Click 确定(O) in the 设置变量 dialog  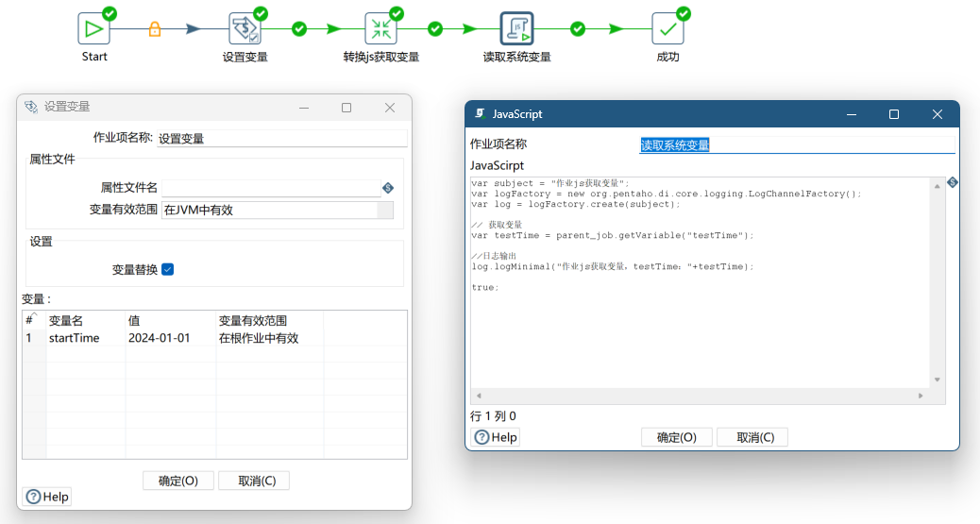point(178,481)
